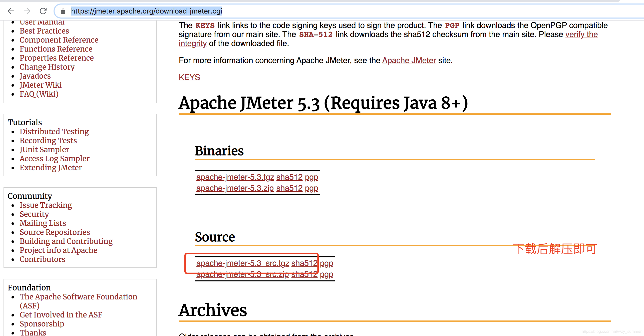Follow the Apache JMeter site link
The width and height of the screenshot is (644, 336).
(x=409, y=60)
